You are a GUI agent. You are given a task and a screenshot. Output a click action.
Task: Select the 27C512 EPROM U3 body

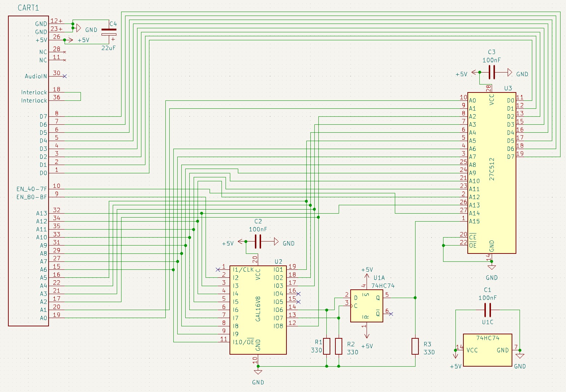click(491, 173)
